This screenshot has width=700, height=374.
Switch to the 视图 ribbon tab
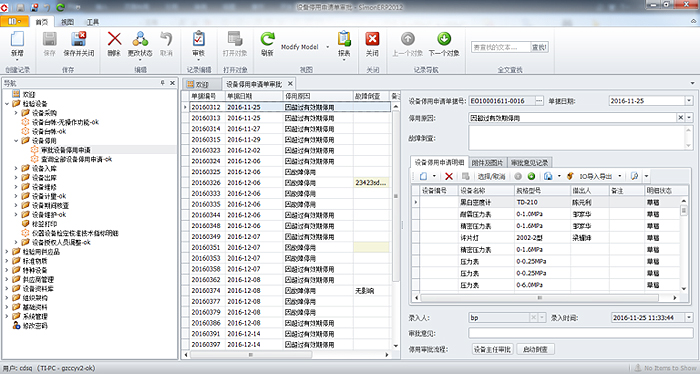tap(67, 22)
